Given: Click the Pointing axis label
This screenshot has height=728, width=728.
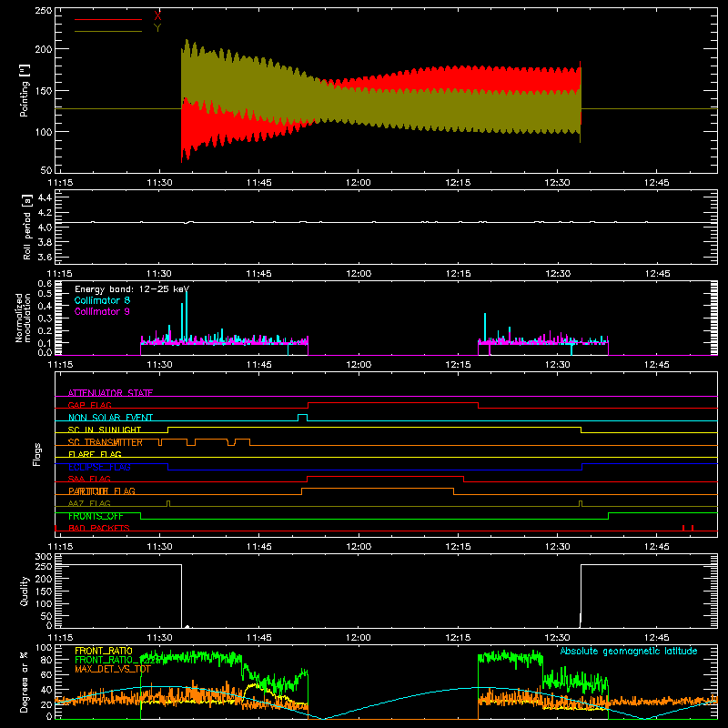Looking at the screenshot, I should pos(25,90).
